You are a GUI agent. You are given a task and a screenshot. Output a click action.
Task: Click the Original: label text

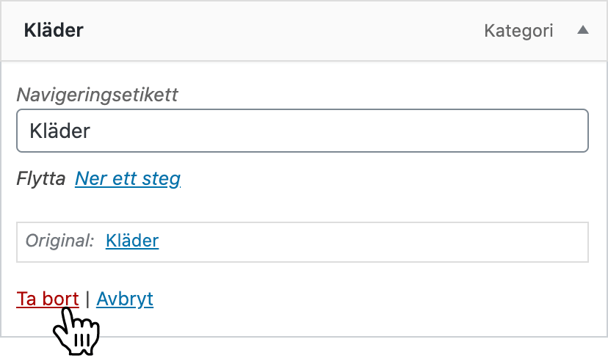[x=60, y=241]
